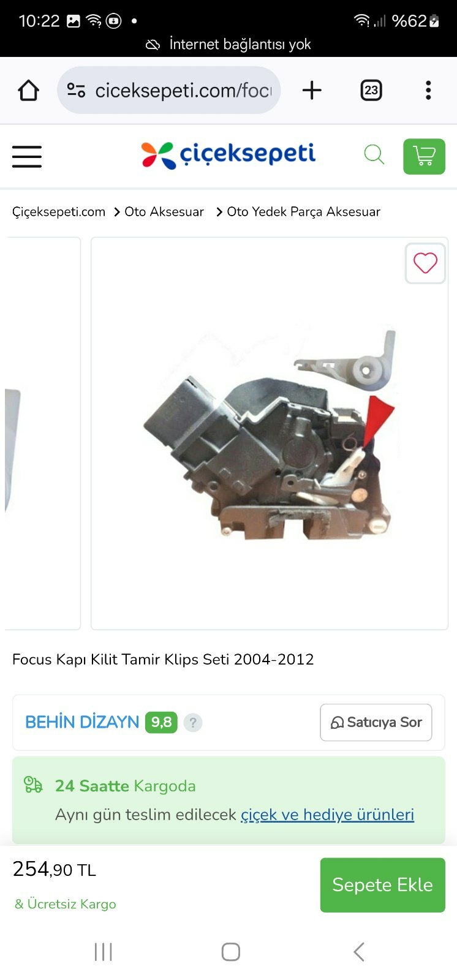Follow çiçek ve hediye ürünleri link
Viewport: 457px width, 980px height.
pos(328,815)
